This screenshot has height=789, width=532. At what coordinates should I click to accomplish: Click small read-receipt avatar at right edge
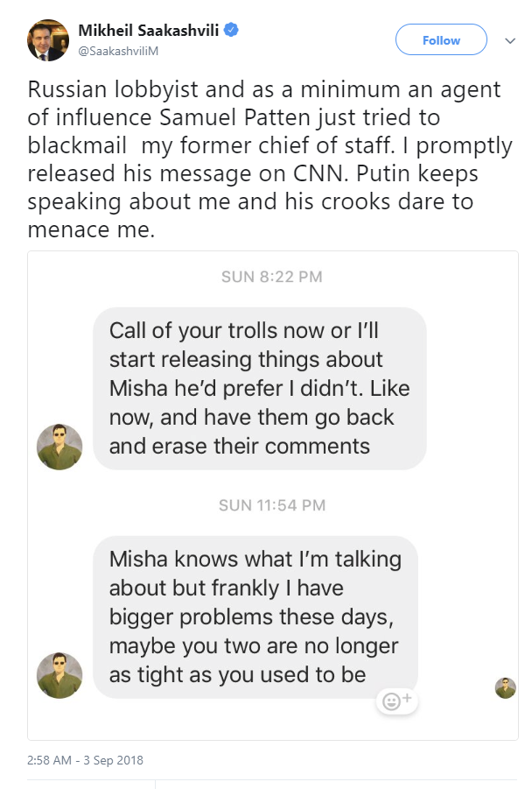[505, 687]
